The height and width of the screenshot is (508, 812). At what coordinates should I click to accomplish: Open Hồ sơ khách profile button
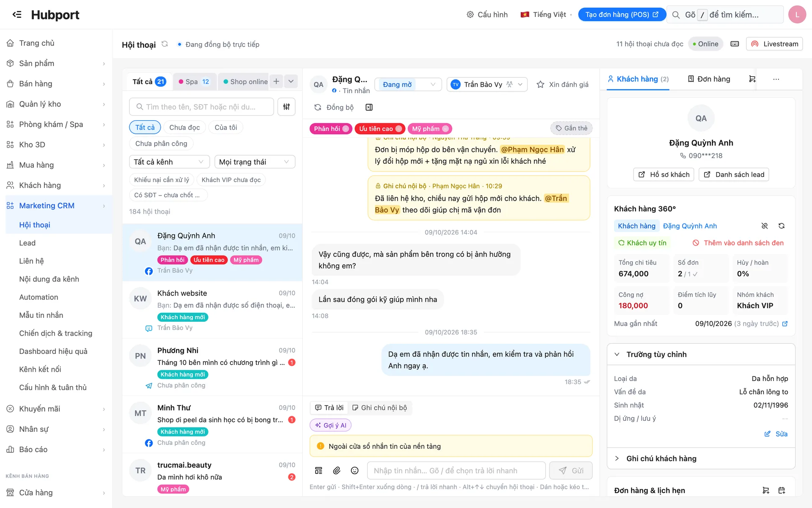pyautogui.click(x=664, y=174)
